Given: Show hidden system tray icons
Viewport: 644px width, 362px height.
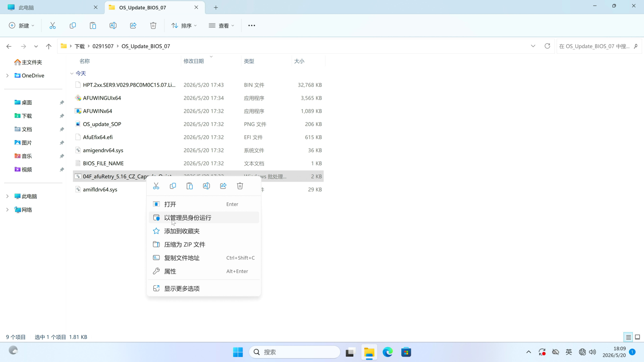Looking at the screenshot, I should pos(529,352).
